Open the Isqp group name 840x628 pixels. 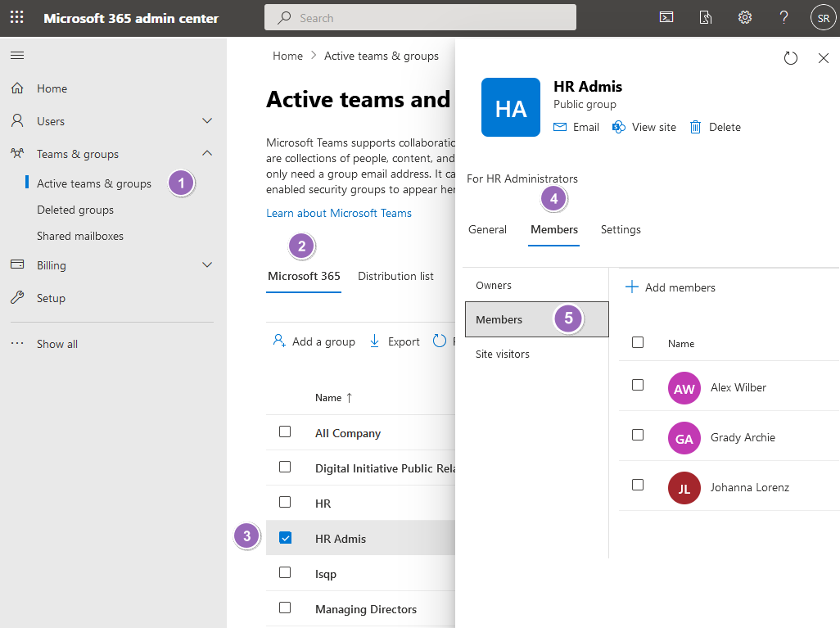[x=325, y=574]
